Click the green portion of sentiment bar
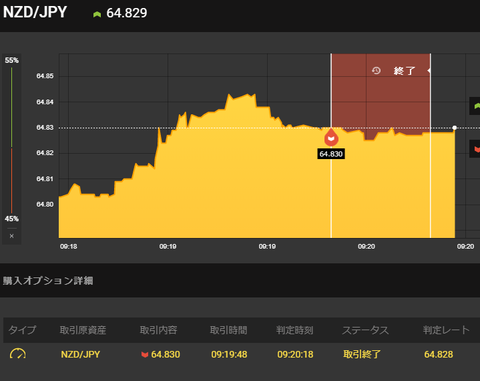Viewport: 480px width, 381px height. [x=11, y=107]
